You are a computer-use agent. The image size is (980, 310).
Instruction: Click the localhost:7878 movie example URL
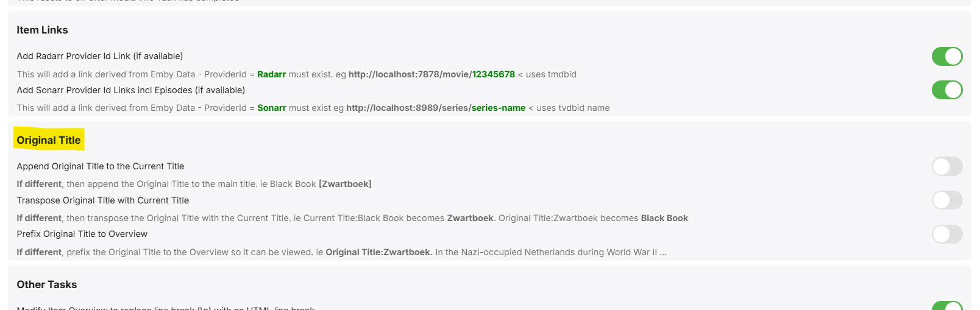[431, 74]
